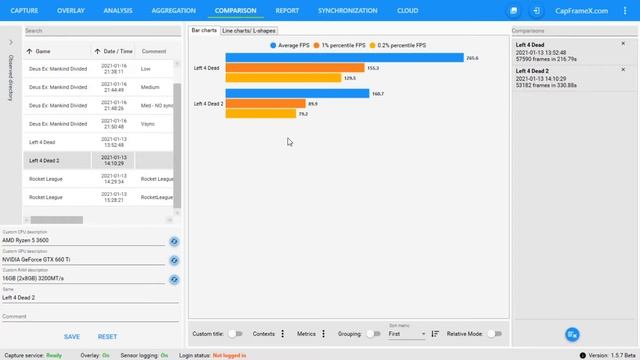Click the version info icon in the status bar

(x=582, y=356)
